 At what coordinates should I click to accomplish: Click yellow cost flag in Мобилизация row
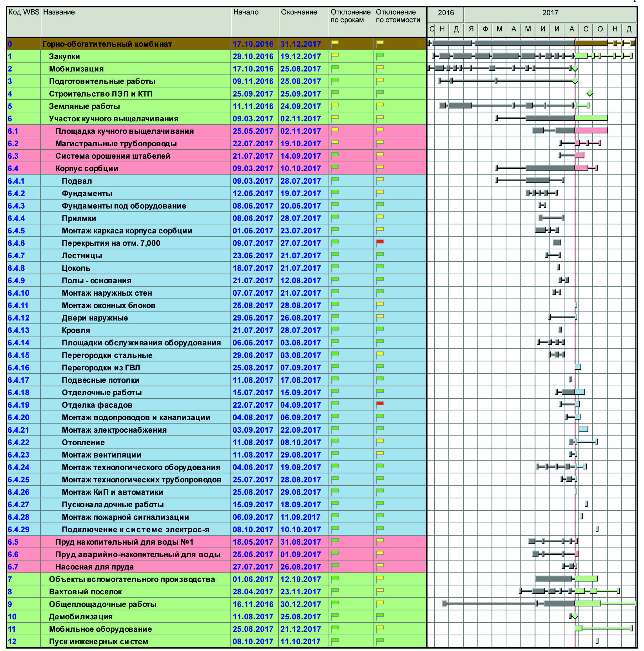[x=380, y=68]
